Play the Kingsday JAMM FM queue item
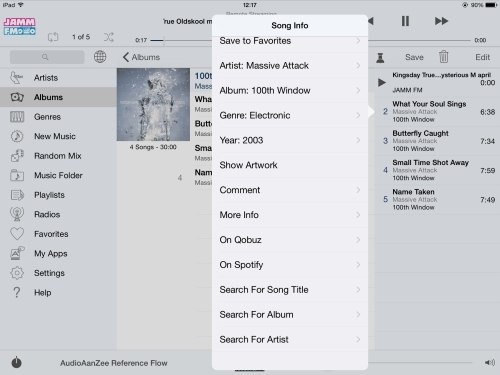Screen dimensions: 500x375 [437, 82]
